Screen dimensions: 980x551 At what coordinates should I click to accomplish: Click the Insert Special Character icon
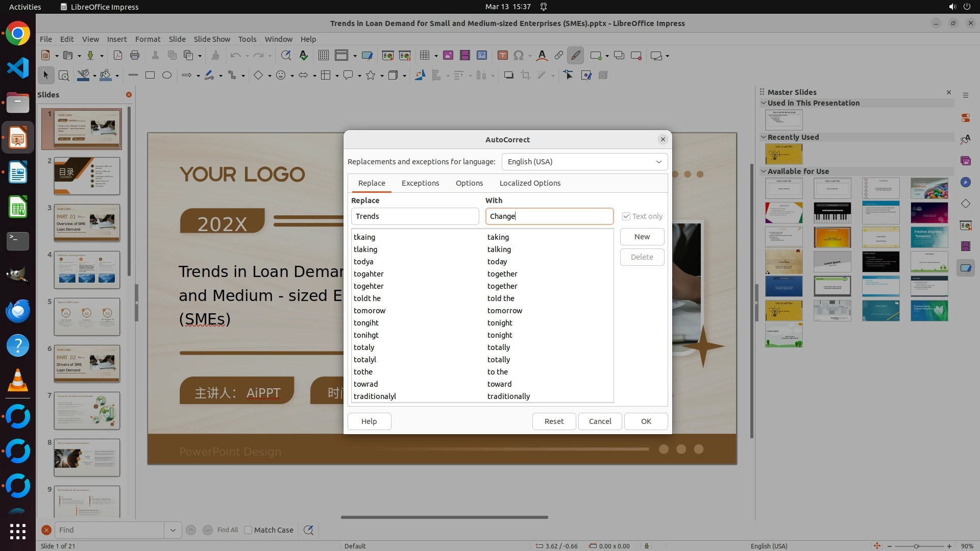(x=519, y=56)
